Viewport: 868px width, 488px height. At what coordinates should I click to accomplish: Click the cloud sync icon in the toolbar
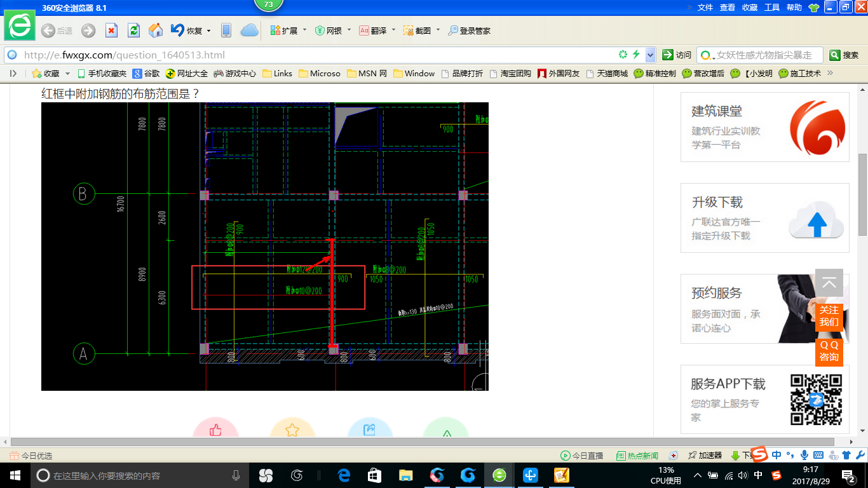[x=250, y=30]
